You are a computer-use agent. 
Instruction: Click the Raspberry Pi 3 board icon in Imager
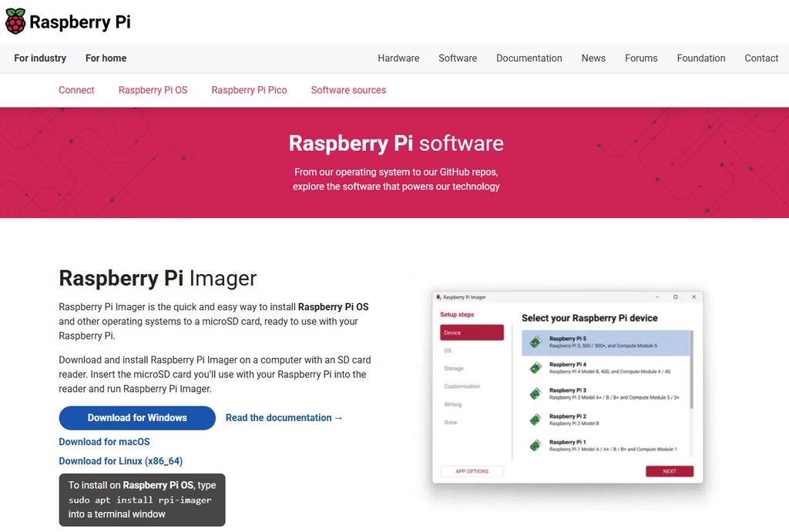[x=536, y=393]
